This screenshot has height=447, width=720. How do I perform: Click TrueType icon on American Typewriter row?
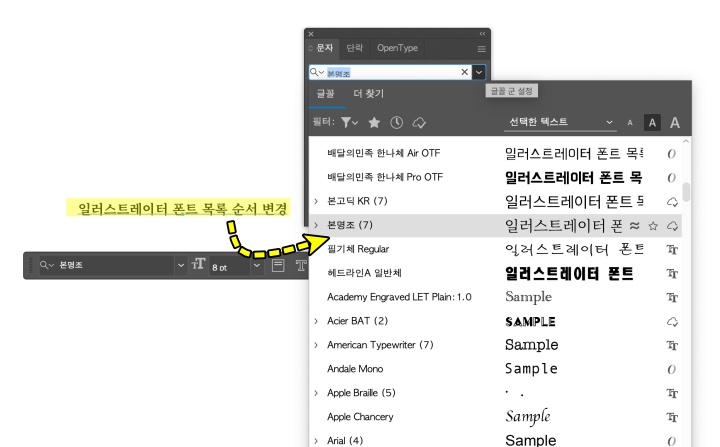tap(672, 345)
